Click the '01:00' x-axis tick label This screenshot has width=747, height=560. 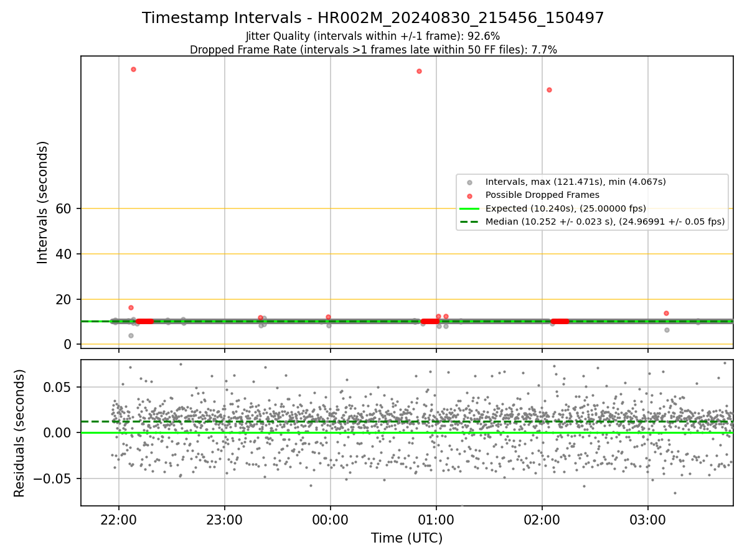coord(436,519)
